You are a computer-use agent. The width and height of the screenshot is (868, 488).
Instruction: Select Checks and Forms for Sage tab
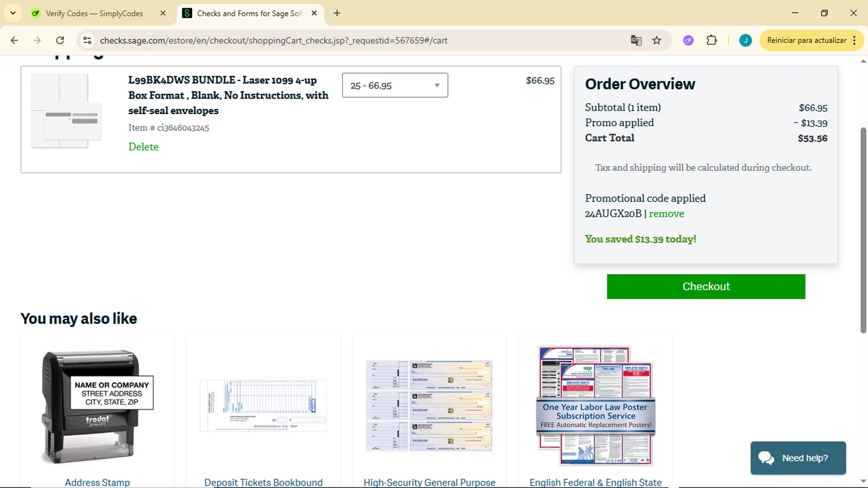249,13
